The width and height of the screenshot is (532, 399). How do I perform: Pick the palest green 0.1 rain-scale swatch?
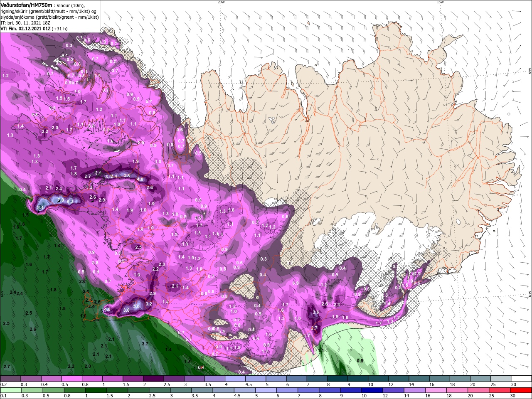click(x=10, y=390)
